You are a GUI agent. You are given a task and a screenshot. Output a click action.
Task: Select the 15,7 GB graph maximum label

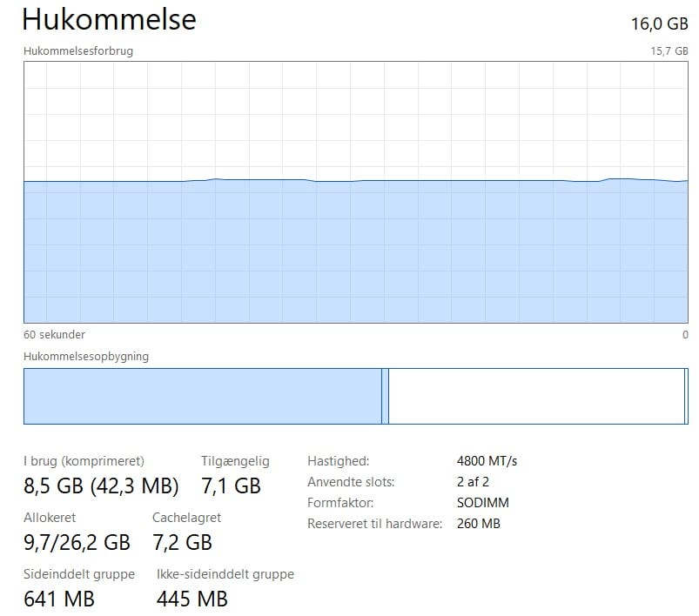[x=669, y=51]
